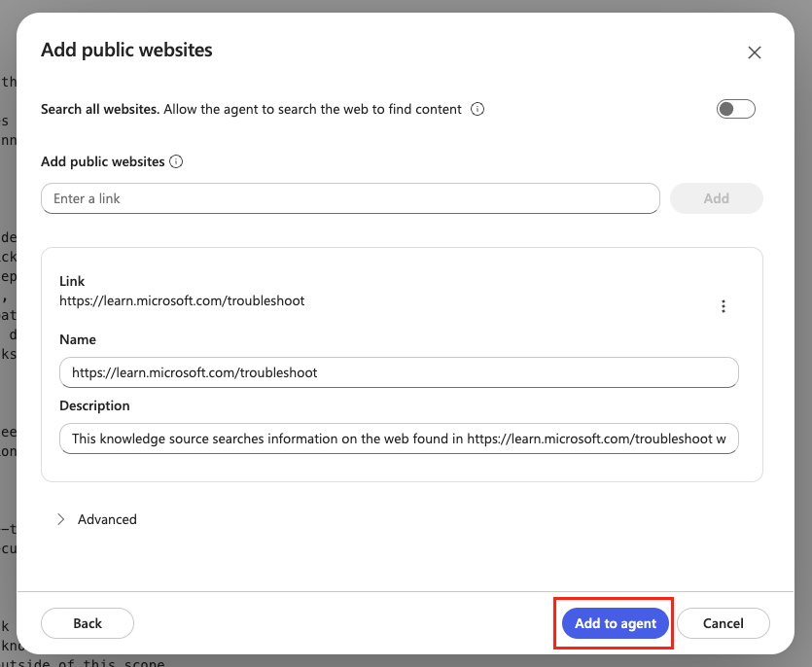This screenshot has width=812, height=667.
Task: Toggle the Search all websites switch
Action: (736, 109)
